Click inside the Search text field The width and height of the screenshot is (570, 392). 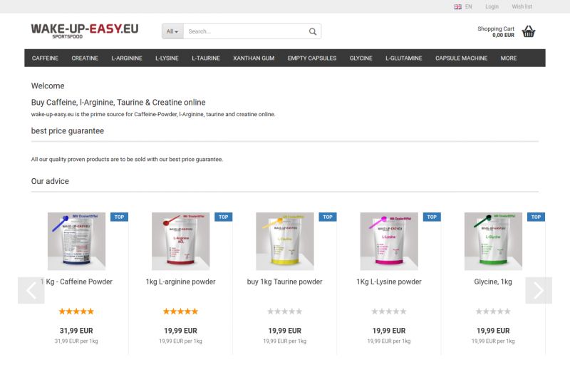pyautogui.click(x=246, y=31)
